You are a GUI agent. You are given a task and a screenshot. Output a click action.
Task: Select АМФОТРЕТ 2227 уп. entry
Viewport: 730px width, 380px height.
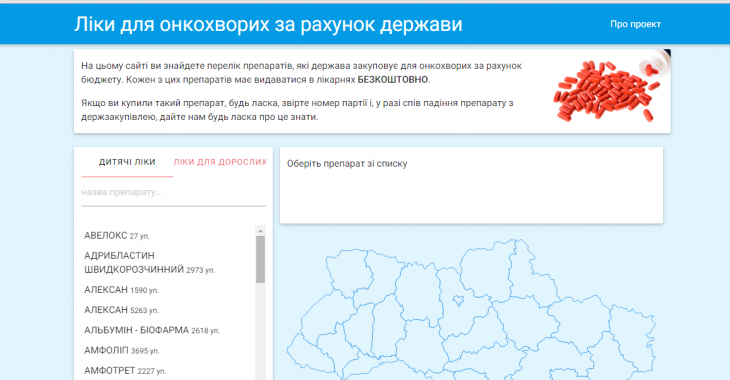coord(125,371)
